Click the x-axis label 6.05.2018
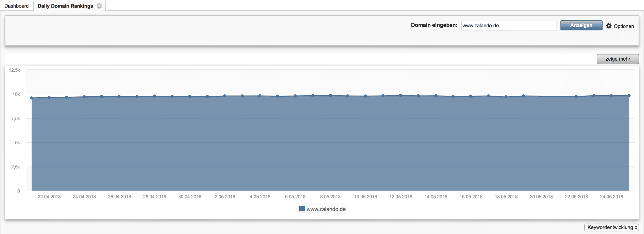Image resolution: width=644 pixels, height=234 pixels. tap(295, 197)
